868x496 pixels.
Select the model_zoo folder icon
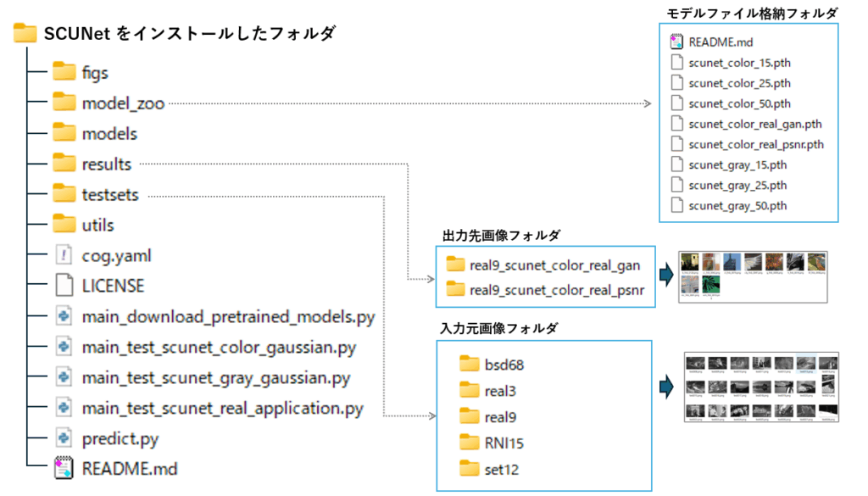pyautogui.click(x=64, y=101)
